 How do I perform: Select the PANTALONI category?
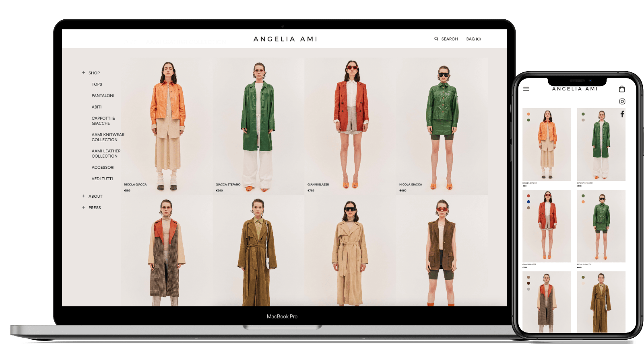103,96
